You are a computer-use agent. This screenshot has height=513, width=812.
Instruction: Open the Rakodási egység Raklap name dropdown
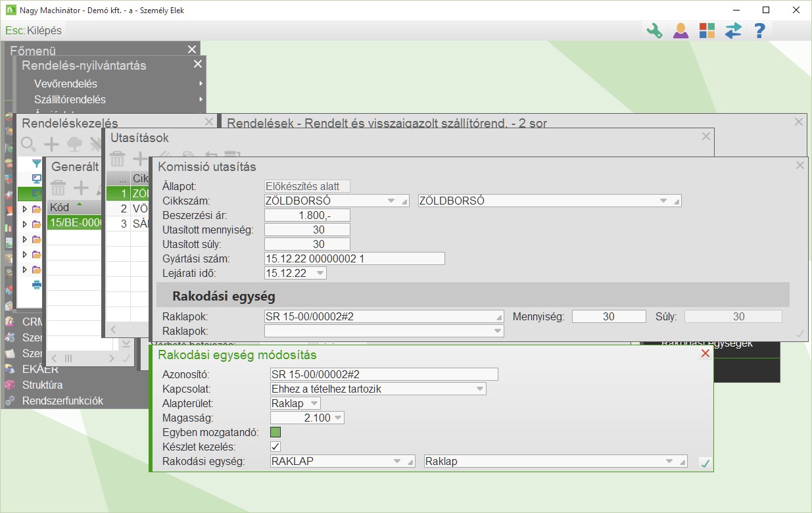(x=669, y=461)
